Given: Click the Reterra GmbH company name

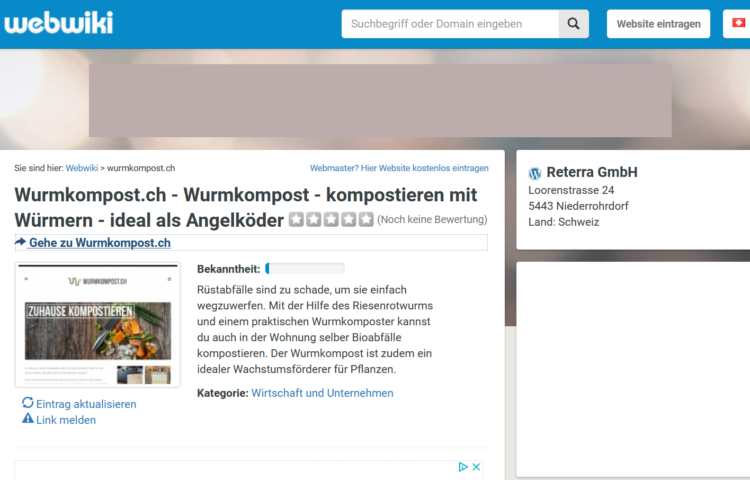Looking at the screenshot, I should (592, 172).
